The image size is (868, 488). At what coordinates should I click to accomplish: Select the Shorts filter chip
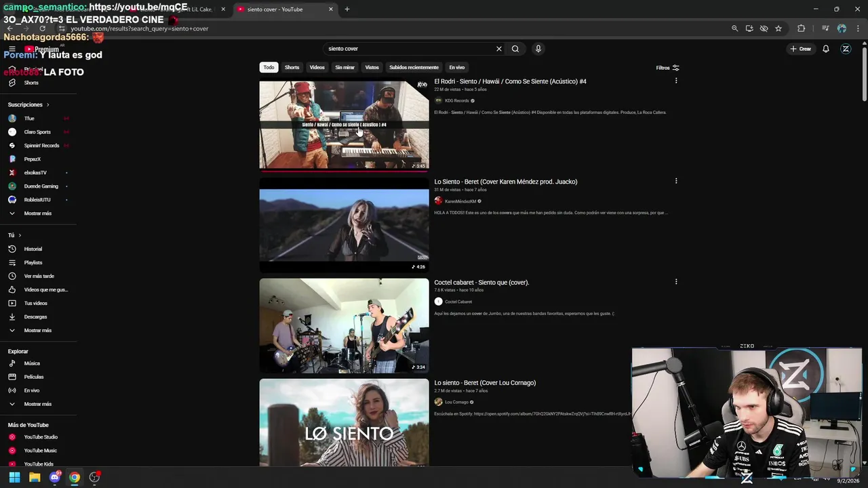point(292,68)
